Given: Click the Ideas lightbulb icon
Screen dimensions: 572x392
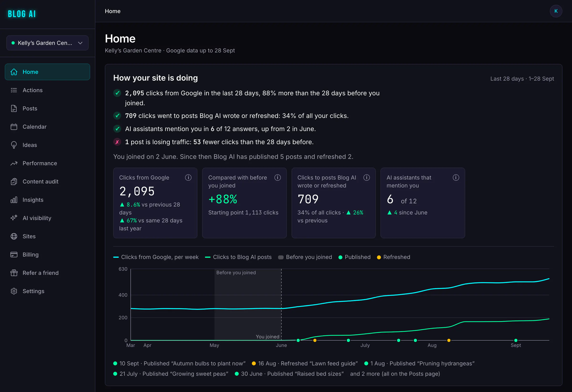Looking at the screenshot, I should point(14,145).
